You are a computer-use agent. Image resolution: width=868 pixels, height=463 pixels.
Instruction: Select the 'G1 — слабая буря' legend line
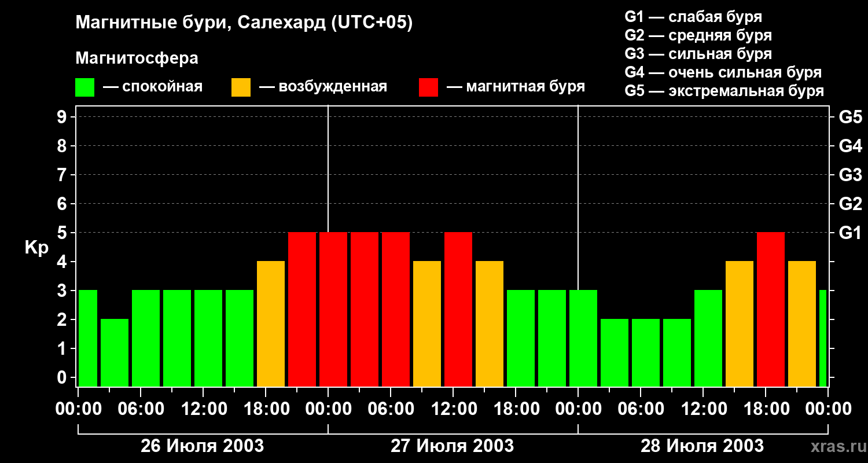[693, 17]
